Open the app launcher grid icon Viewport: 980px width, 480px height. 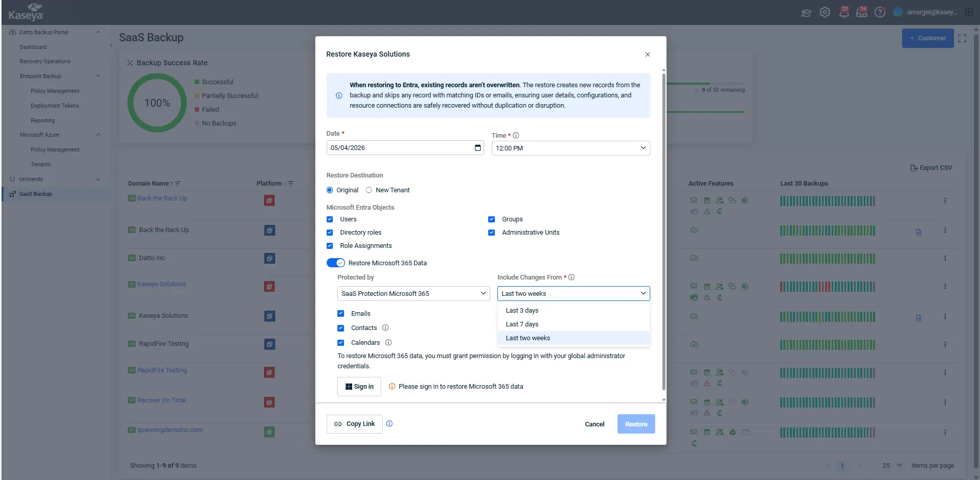[969, 12]
